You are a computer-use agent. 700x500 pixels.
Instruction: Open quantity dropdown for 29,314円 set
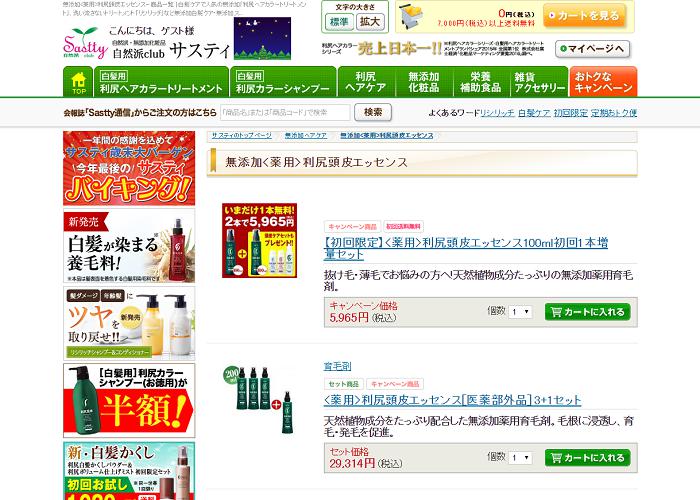point(521,458)
